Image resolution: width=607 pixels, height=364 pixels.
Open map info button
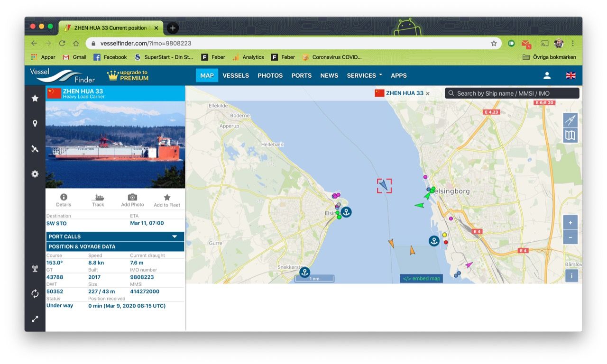571,276
